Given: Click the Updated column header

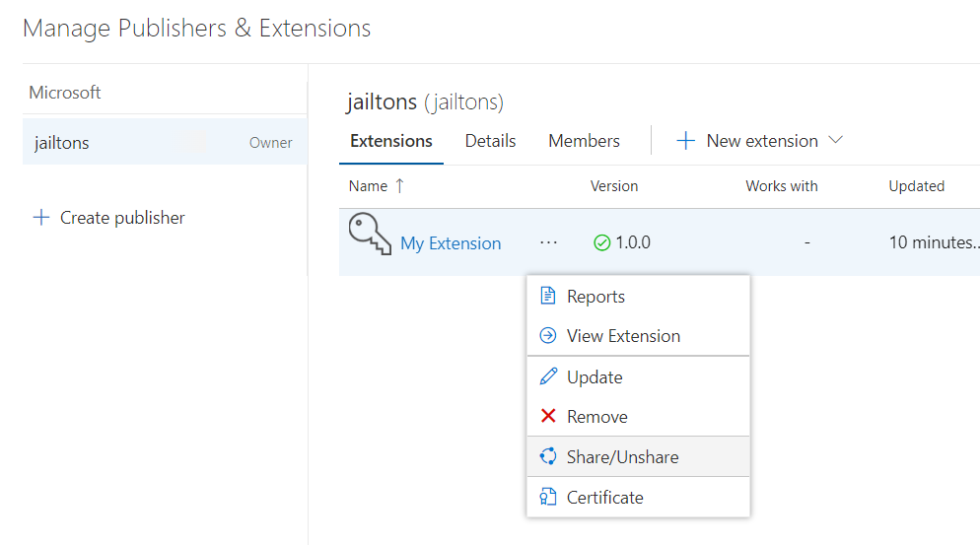Looking at the screenshot, I should point(916,186).
